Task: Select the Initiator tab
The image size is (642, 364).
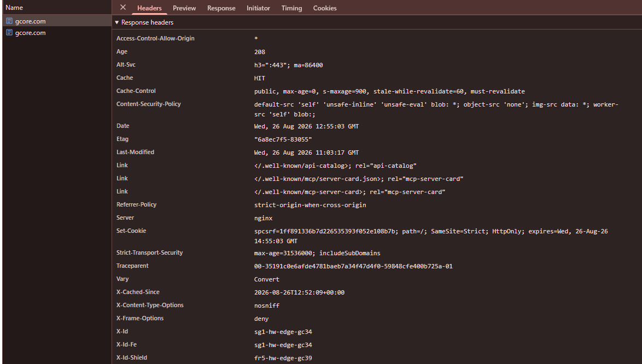Action: [258, 8]
